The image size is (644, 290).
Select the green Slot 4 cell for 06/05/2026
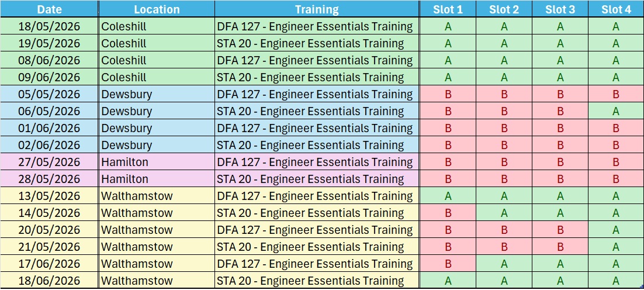coord(615,111)
